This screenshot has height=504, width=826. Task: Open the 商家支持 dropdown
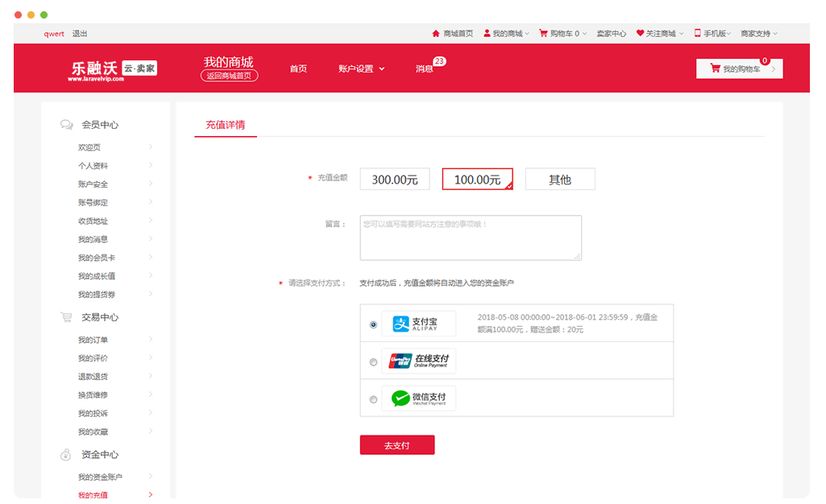[759, 34]
